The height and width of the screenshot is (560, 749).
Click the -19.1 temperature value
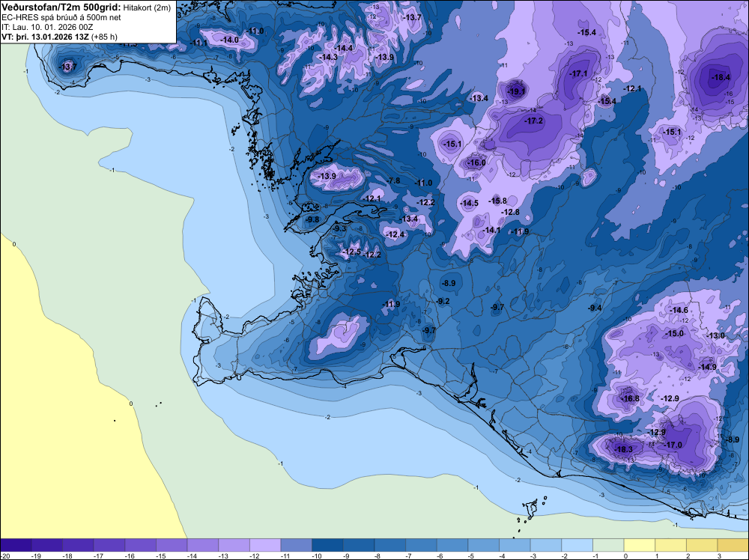pyautogui.click(x=516, y=91)
